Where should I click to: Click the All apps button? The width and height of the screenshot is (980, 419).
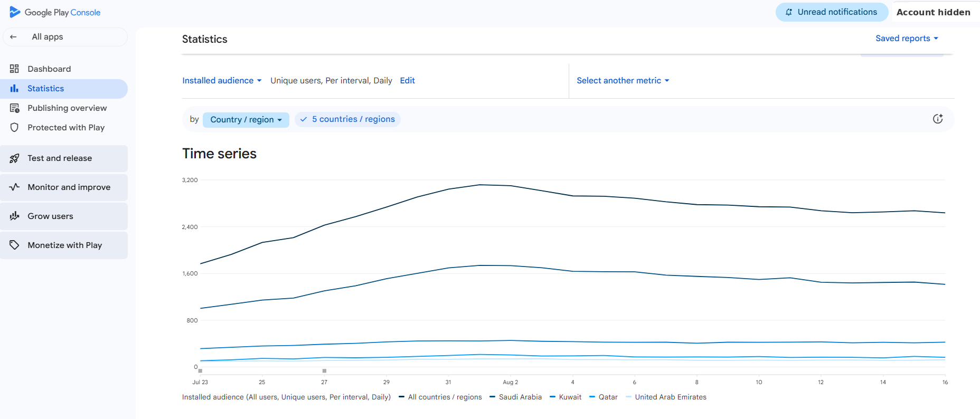[x=65, y=37]
